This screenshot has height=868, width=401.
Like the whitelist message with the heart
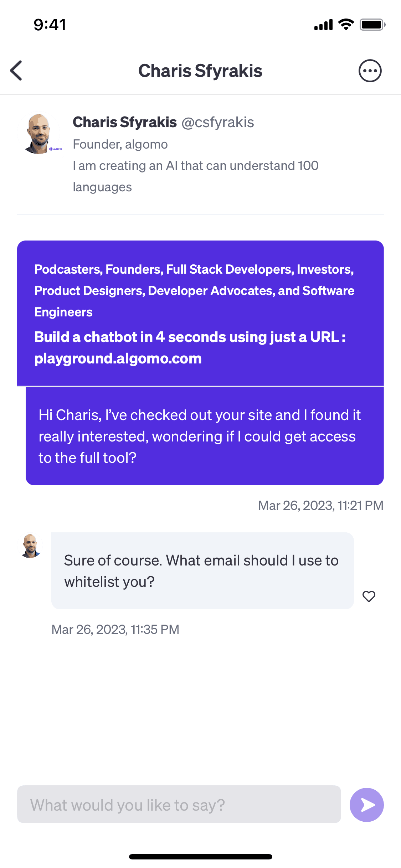(x=369, y=596)
